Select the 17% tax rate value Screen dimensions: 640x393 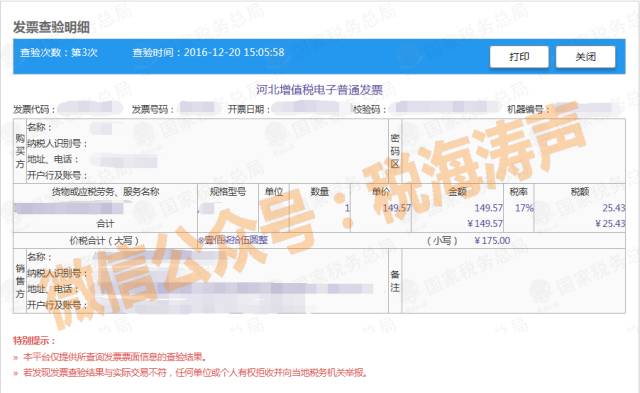(524, 208)
